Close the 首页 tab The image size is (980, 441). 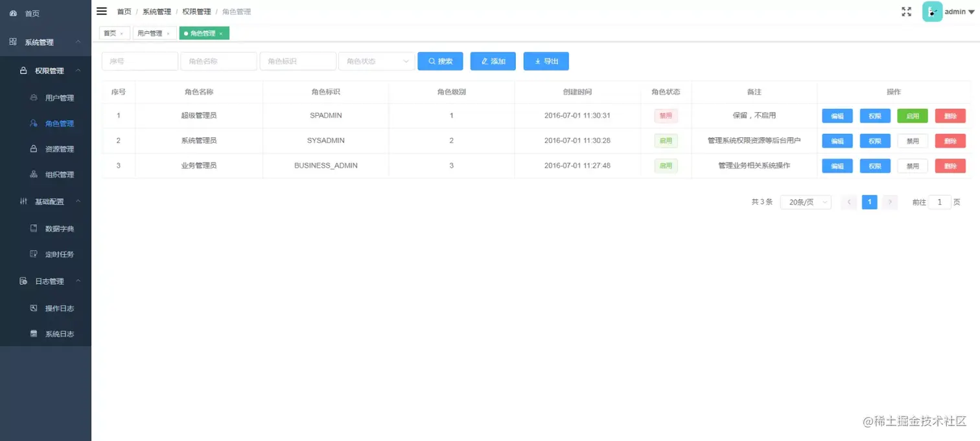point(121,34)
